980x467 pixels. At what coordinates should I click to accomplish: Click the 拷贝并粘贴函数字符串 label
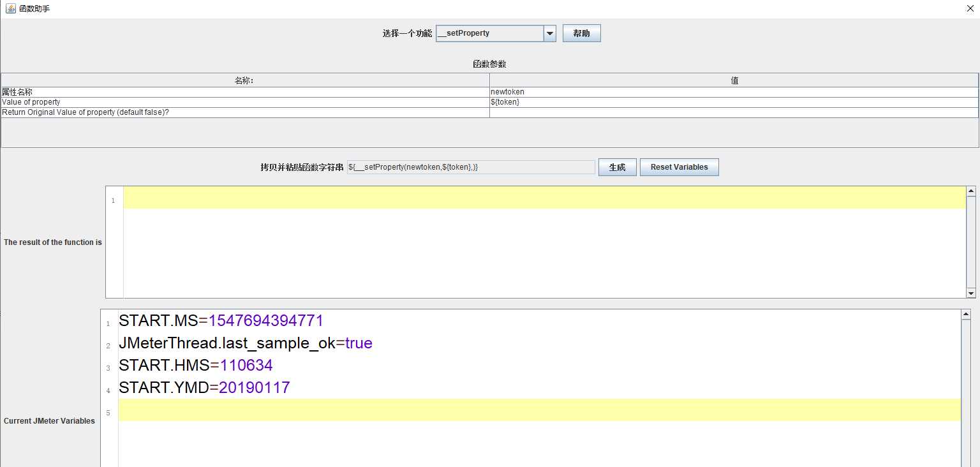302,167
